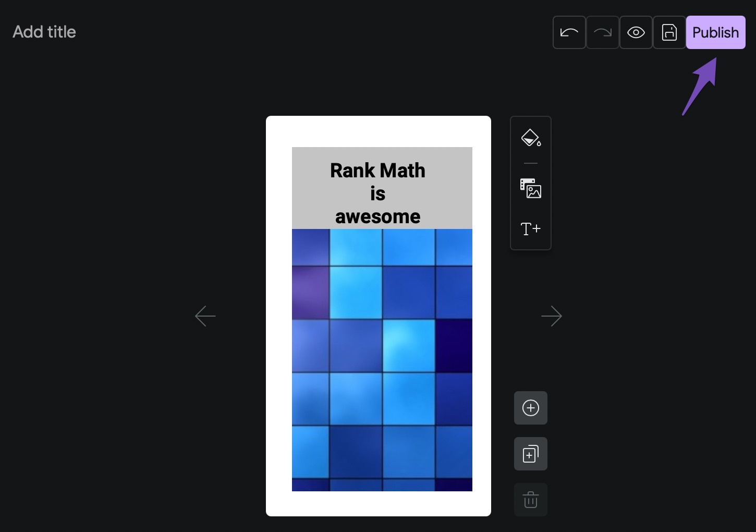Click the Redo arrow button
Image resolution: width=756 pixels, height=532 pixels.
pyautogui.click(x=602, y=32)
